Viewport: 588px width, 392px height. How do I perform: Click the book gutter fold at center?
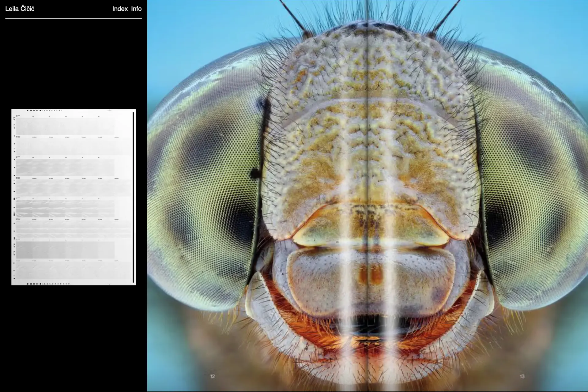tap(367, 153)
